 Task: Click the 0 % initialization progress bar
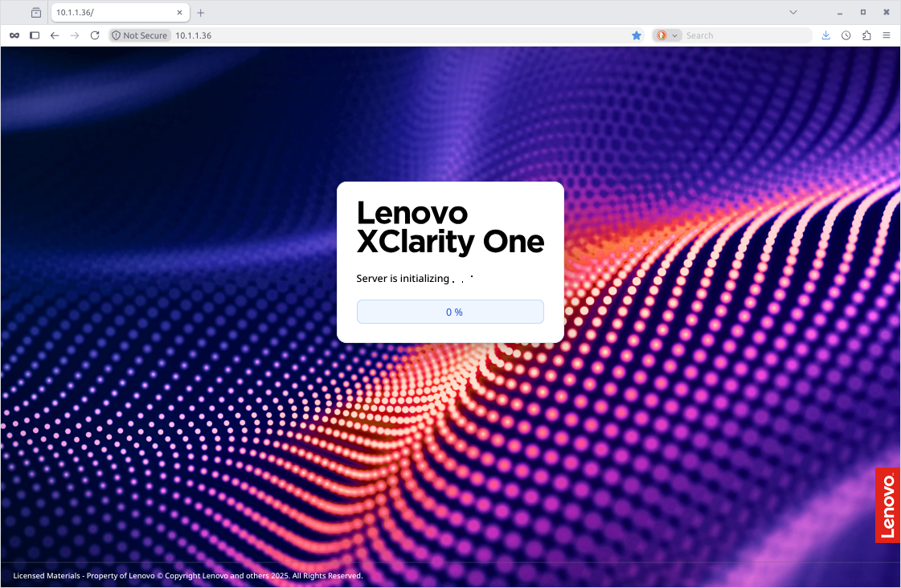click(x=450, y=312)
